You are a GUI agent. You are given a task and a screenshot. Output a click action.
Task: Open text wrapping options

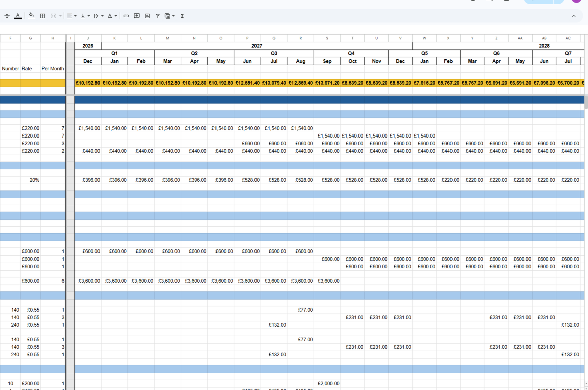click(98, 16)
